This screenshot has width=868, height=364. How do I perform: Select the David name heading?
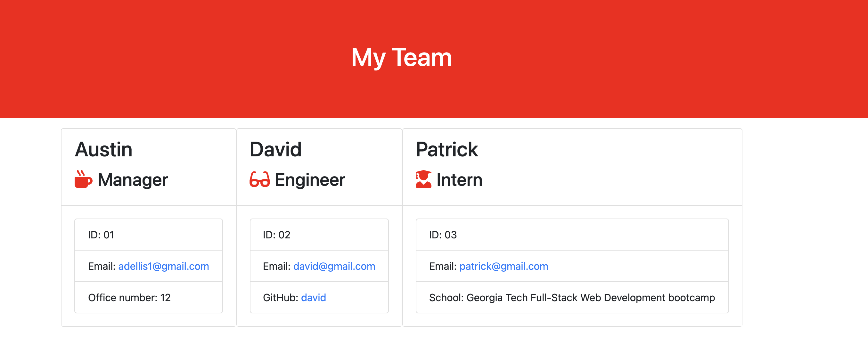275,149
